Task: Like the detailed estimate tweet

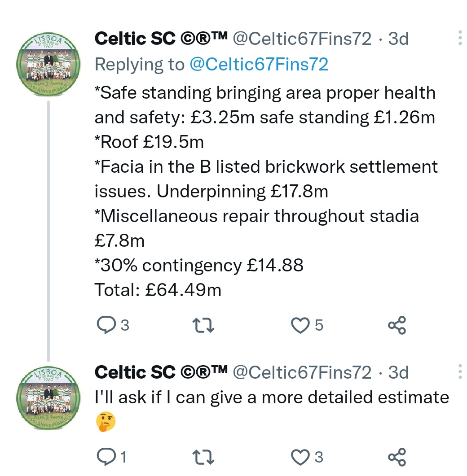Action: click(301, 457)
